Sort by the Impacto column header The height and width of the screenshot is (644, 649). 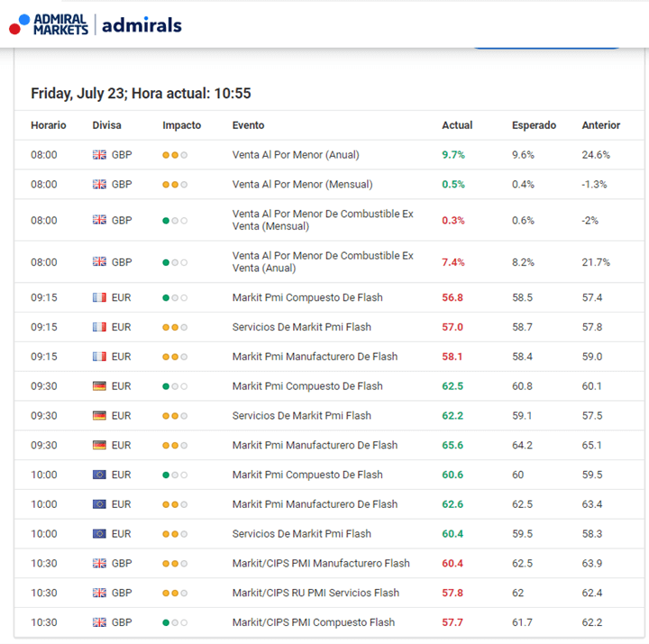pos(182,125)
